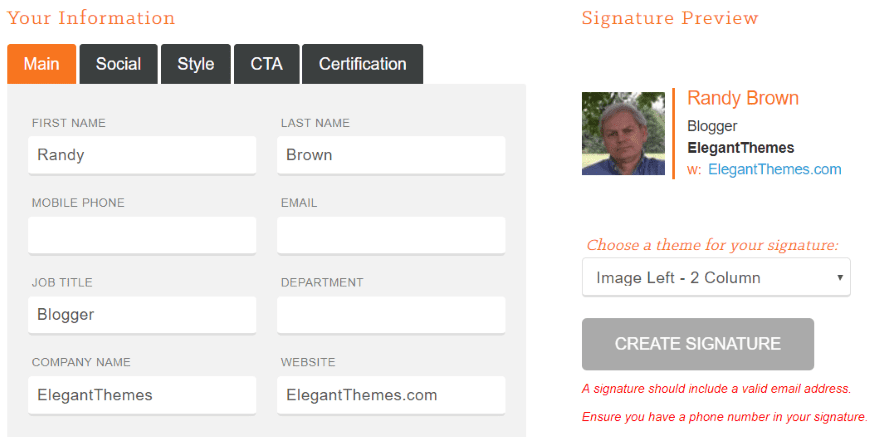
Task: Select the empty Department field
Action: coord(391,314)
